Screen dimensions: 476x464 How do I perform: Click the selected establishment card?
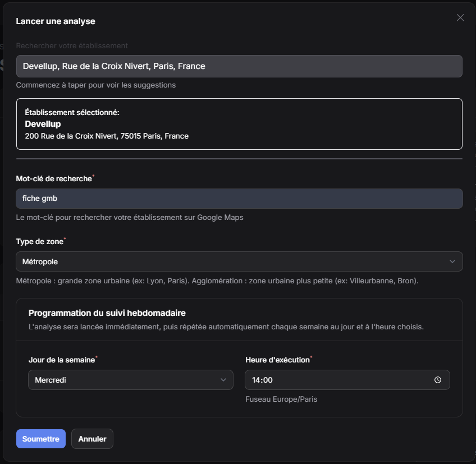[239, 123]
